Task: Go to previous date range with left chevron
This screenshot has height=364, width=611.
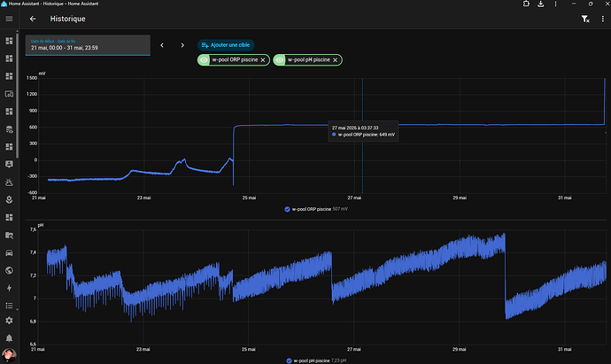Action: coord(162,45)
